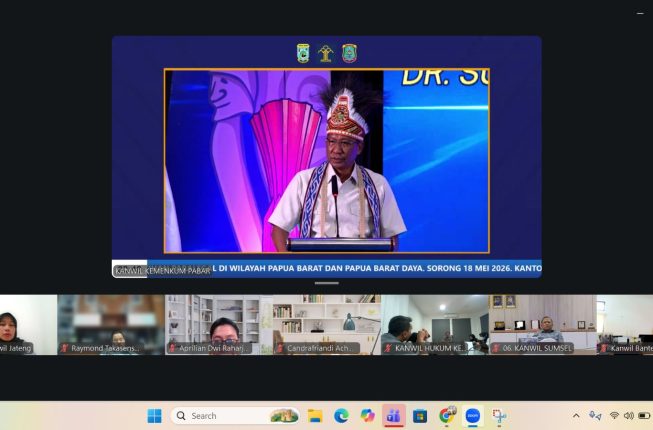Show hidden system tray icons
Screen dimensions: 653x430
[576, 415]
